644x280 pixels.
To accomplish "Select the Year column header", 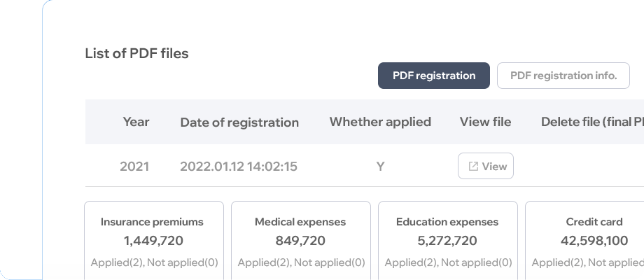I will click(x=136, y=122).
